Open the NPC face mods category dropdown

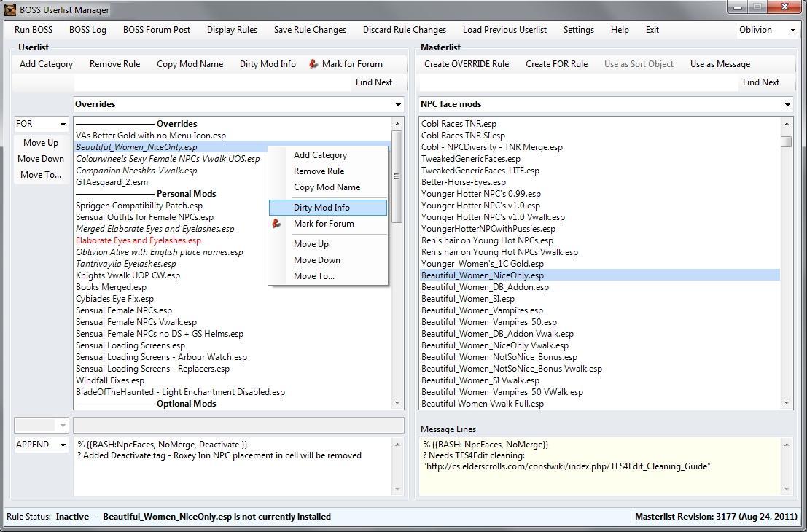click(787, 104)
